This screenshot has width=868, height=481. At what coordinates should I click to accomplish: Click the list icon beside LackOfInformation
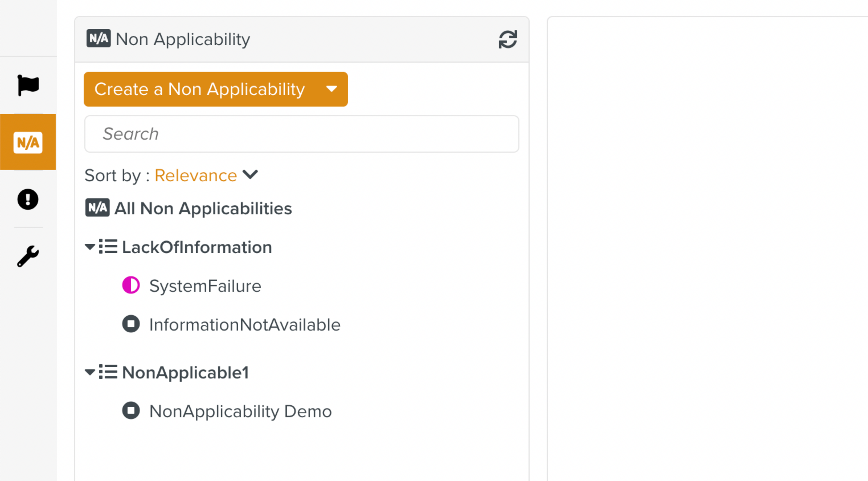(108, 247)
